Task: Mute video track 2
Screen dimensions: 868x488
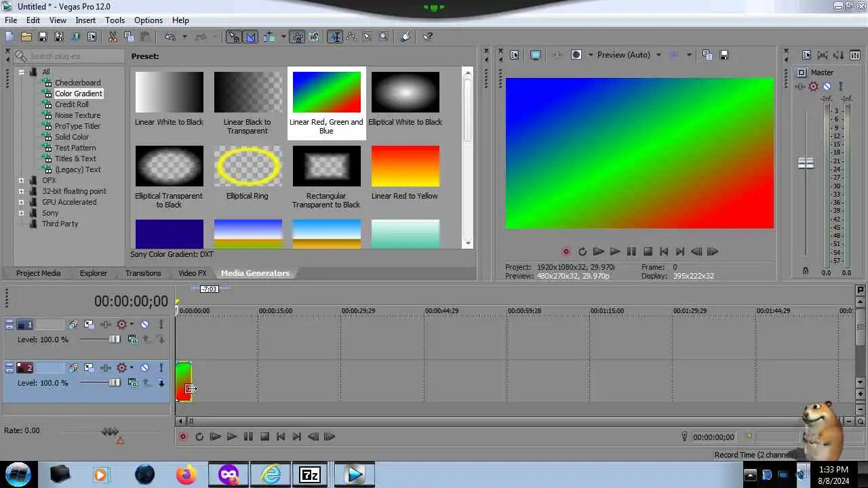Action: pos(144,368)
